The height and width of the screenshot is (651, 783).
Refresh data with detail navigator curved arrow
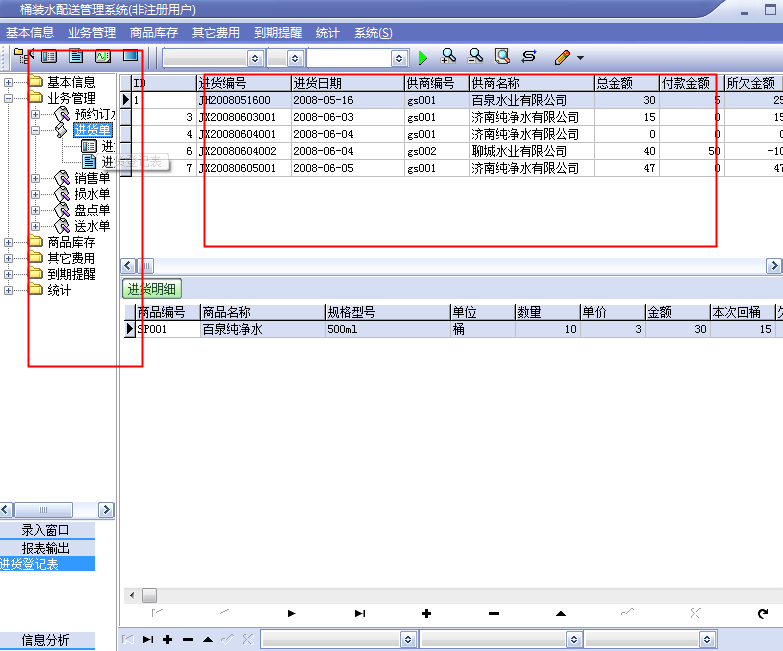pos(763,614)
